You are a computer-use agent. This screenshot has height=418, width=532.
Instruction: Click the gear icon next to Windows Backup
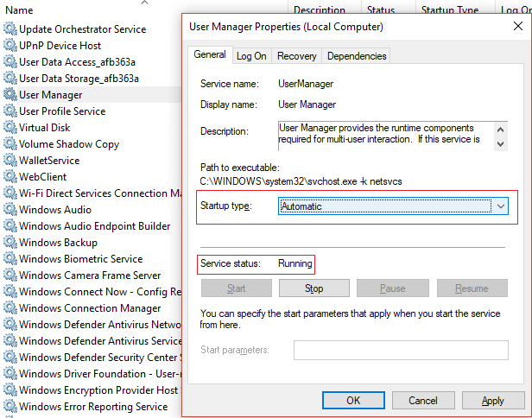10,243
